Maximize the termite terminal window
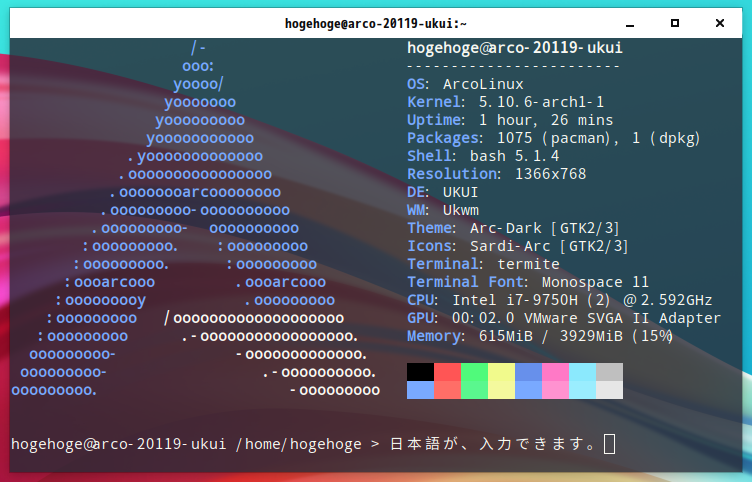The width and height of the screenshot is (752, 482). click(x=675, y=23)
